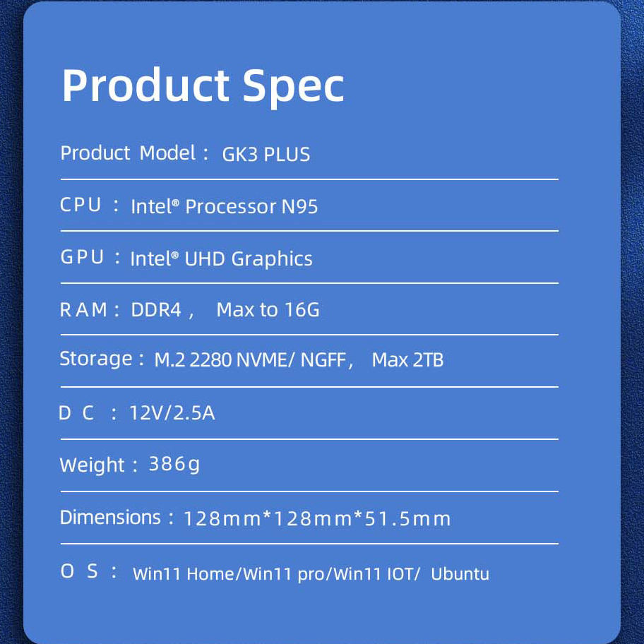Click the Max 2TB storage text
The height and width of the screenshot is (644, 644).
[407, 360]
